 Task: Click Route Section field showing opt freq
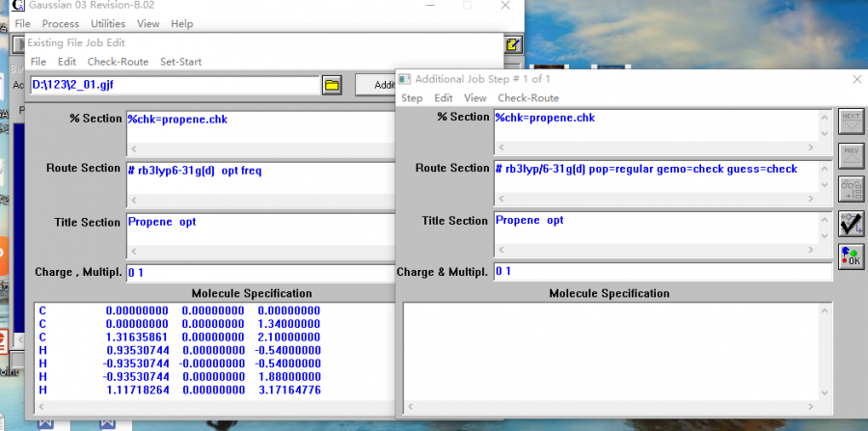261,177
